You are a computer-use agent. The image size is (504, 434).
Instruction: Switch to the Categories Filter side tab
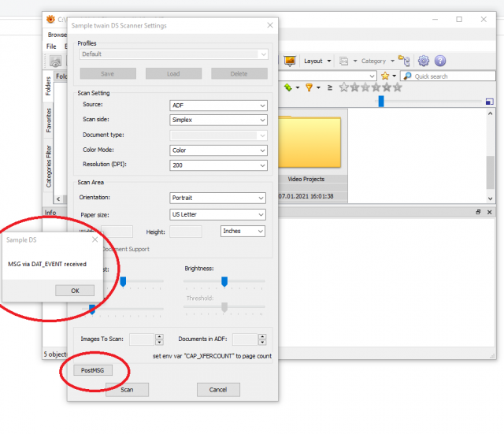pos(48,166)
